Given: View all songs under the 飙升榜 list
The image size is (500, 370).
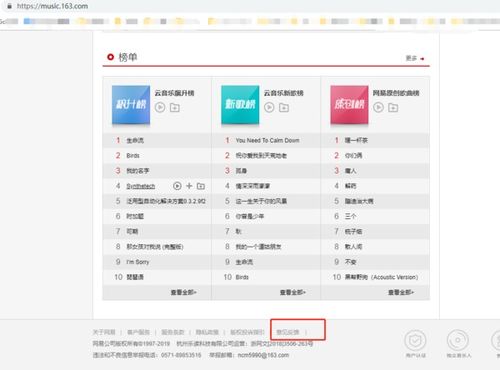Looking at the screenshot, I should (183, 292).
